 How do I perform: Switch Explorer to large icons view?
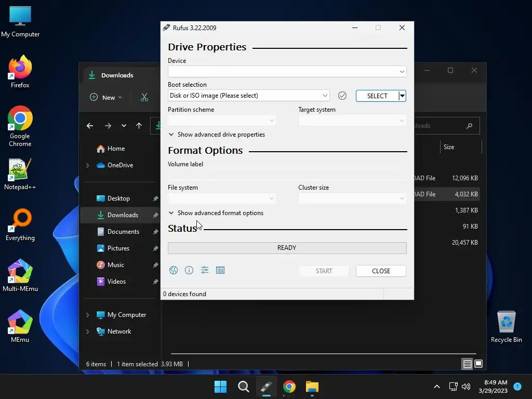478,364
